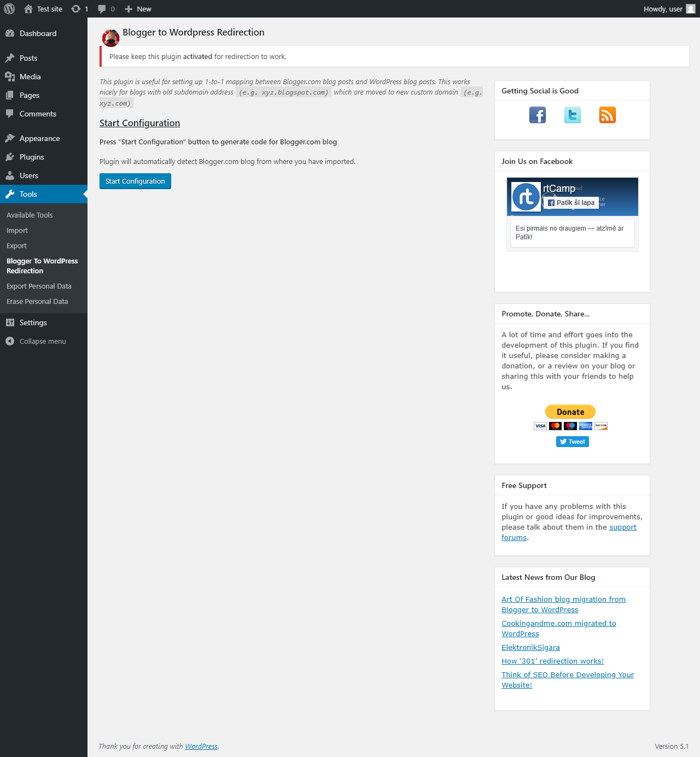Viewport: 700px width, 757px height.
Task: Click the rtCamp logo thumbnail
Action: [526, 197]
